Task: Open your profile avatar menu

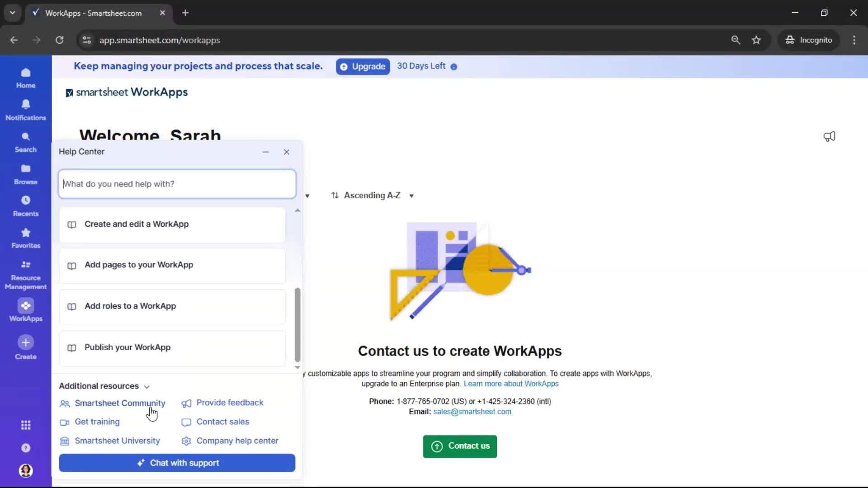Action: 25,471
